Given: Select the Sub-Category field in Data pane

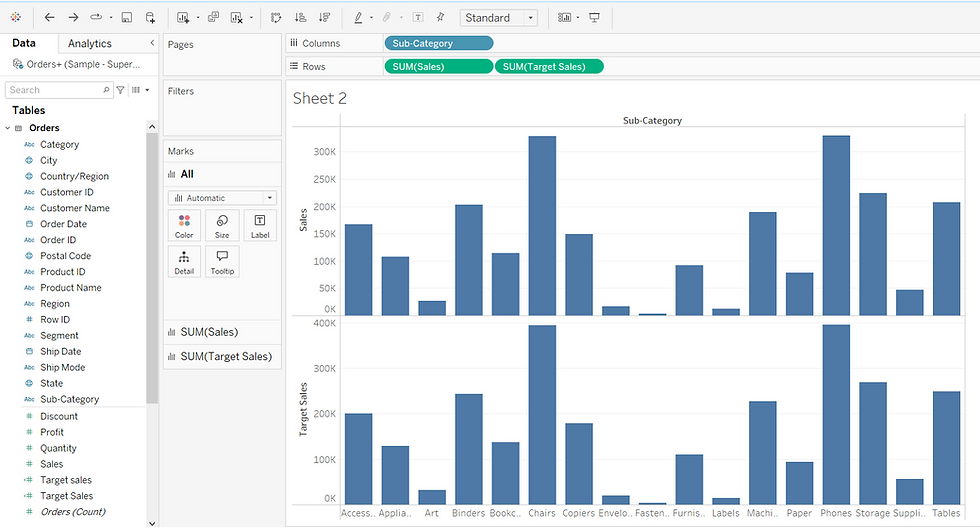Looking at the screenshot, I should (69, 399).
